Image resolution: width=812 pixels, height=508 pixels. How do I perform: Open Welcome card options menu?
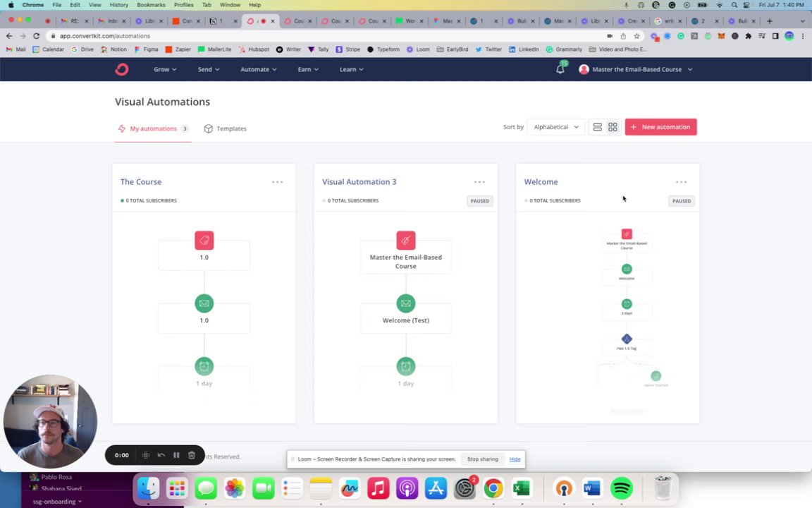pyautogui.click(x=682, y=182)
